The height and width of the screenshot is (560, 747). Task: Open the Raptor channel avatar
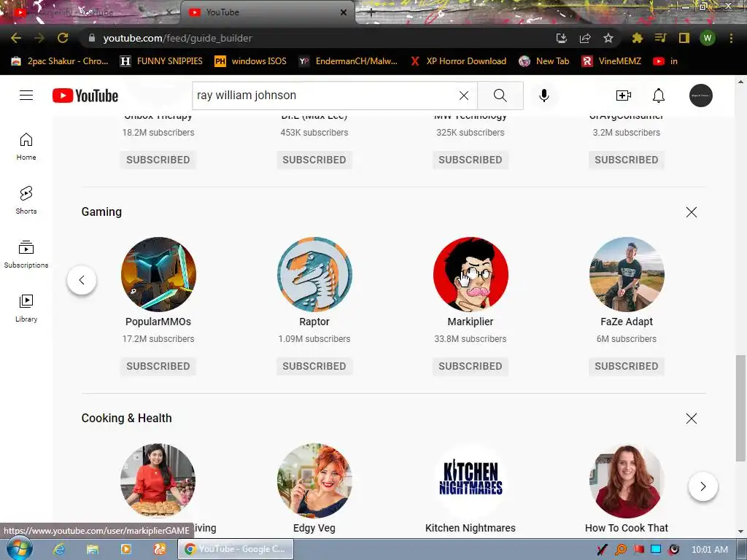(314, 274)
